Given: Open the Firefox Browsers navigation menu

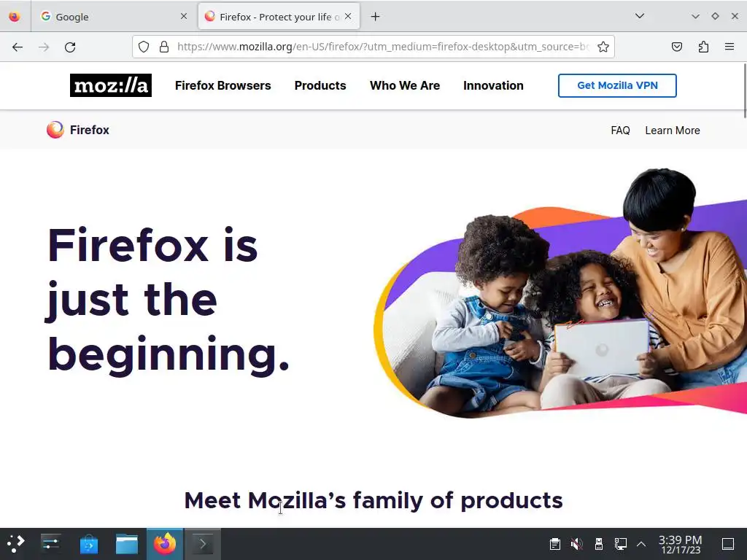Looking at the screenshot, I should (223, 86).
